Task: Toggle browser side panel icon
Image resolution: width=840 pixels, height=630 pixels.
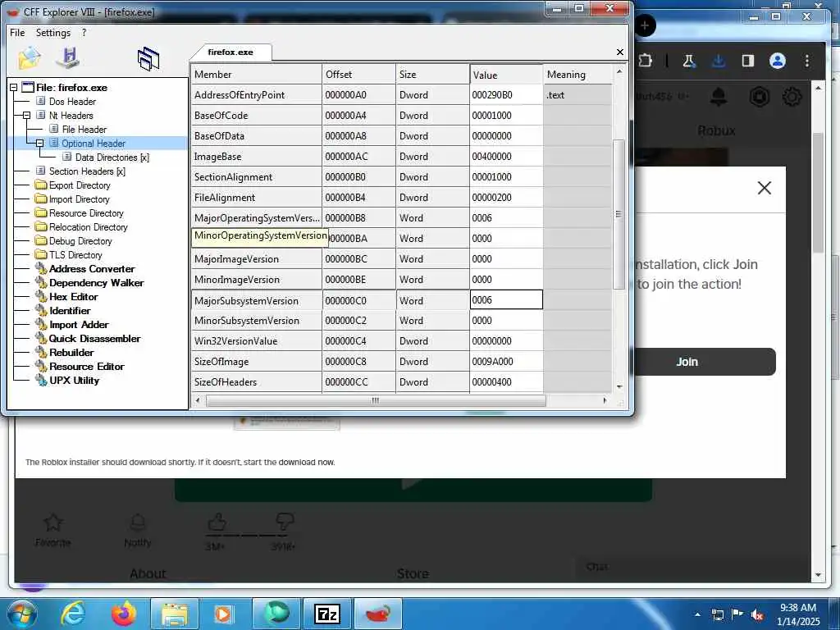Action: [748, 61]
